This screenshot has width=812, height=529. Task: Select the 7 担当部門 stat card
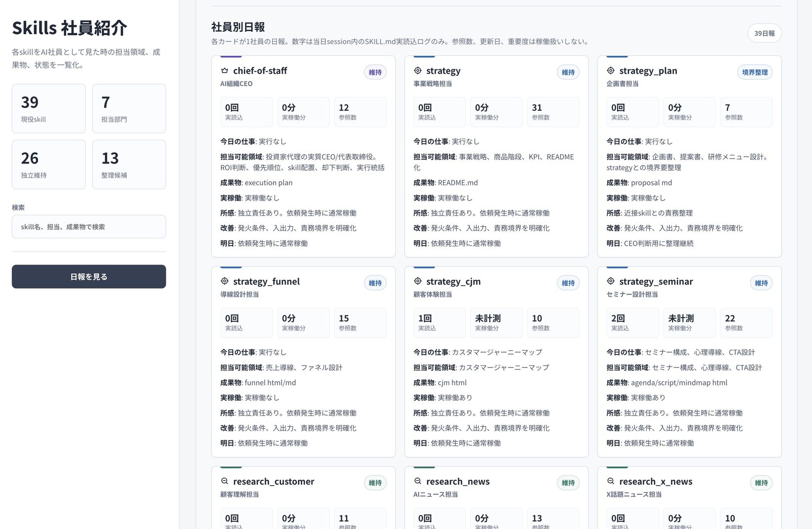pos(129,108)
